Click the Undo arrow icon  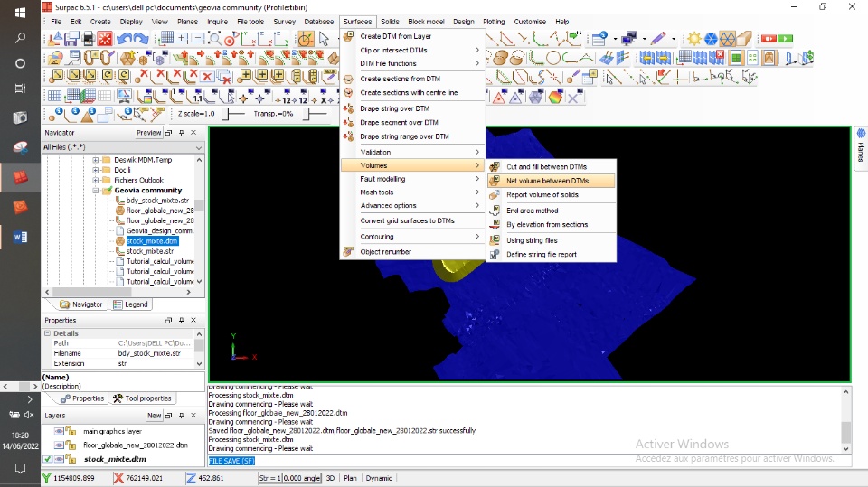pyautogui.click(x=125, y=39)
